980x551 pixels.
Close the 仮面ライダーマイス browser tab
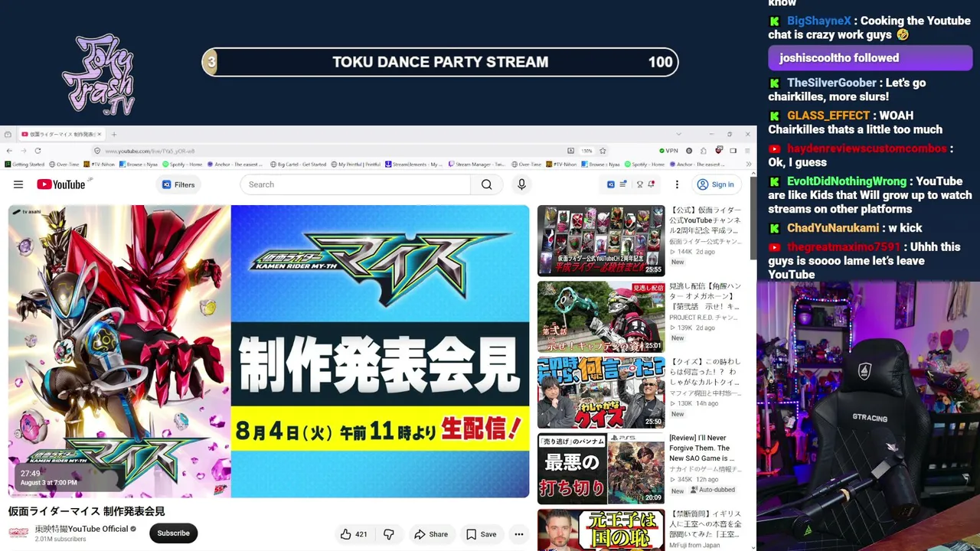point(99,134)
